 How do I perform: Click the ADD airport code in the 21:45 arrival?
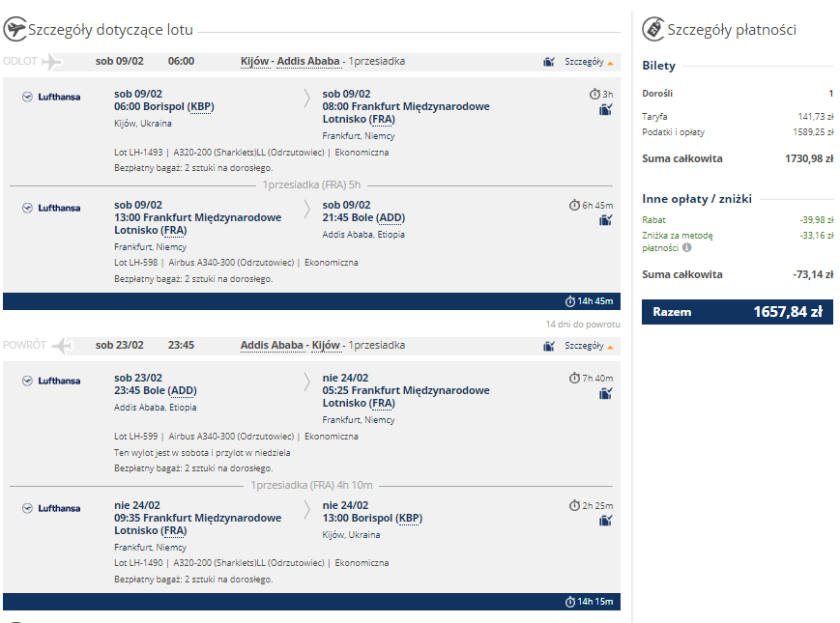[391, 218]
